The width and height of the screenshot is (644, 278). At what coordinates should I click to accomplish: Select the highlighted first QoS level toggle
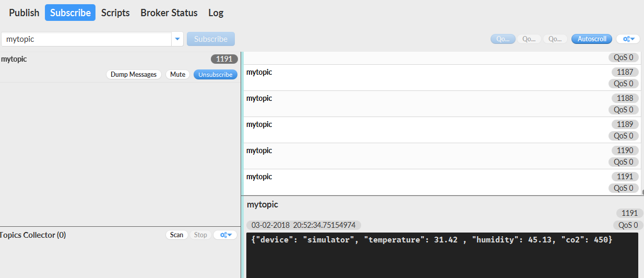[x=503, y=39]
